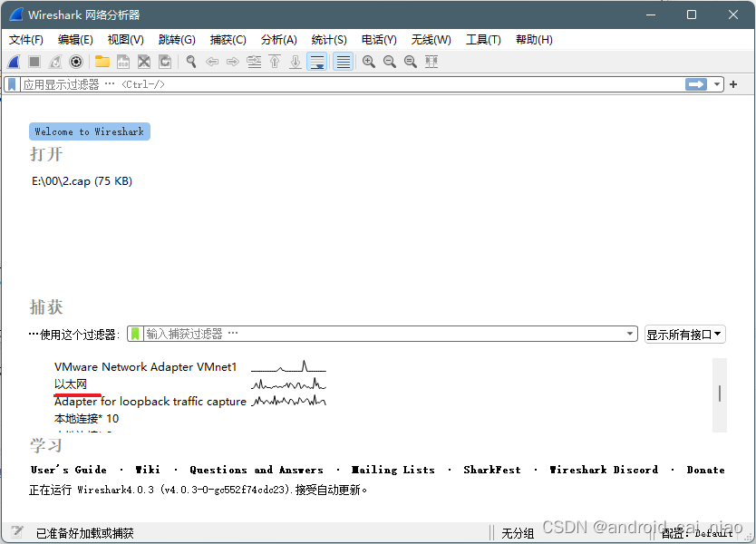The height and width of the screenshot is (544, 756).
Task: Select the 以太网 interface
Action: [71, 384]
